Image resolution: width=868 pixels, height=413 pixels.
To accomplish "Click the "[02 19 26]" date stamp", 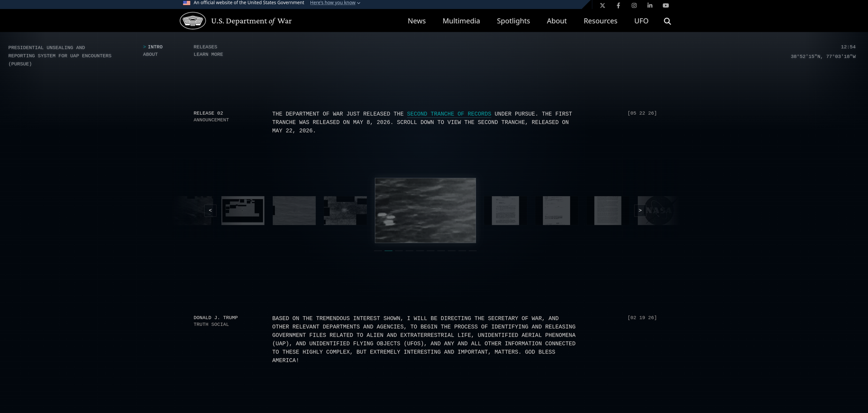I will (642, 317).
